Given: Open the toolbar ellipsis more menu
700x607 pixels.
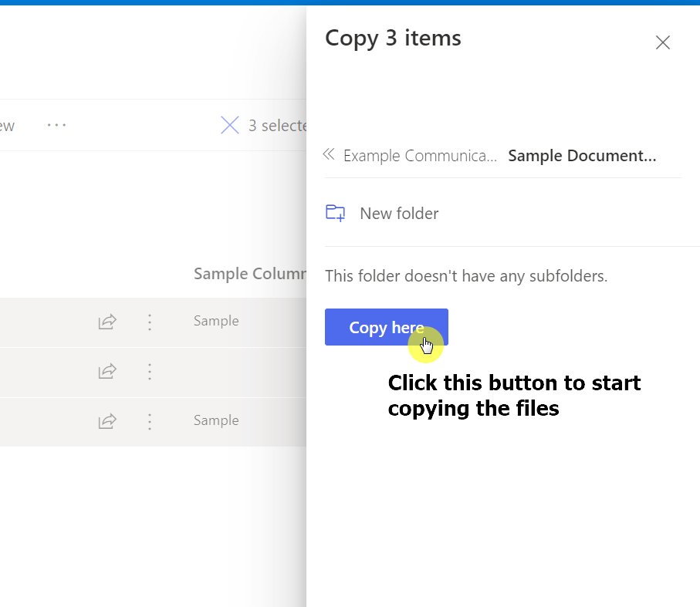Looking at the screenshot, I should (56, 125).
